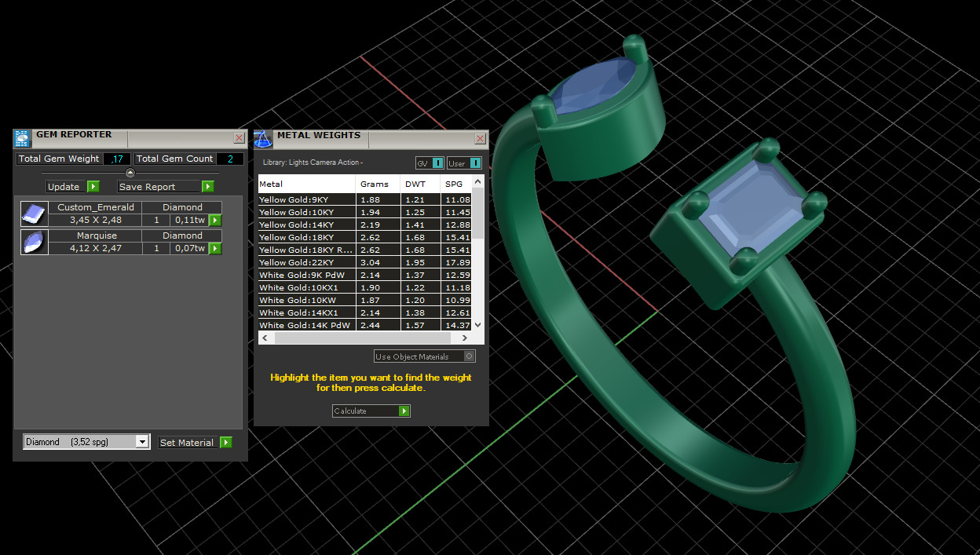Select the Yellow Gold:14KY row
980x555 pixels.
[x=365, y=225]
